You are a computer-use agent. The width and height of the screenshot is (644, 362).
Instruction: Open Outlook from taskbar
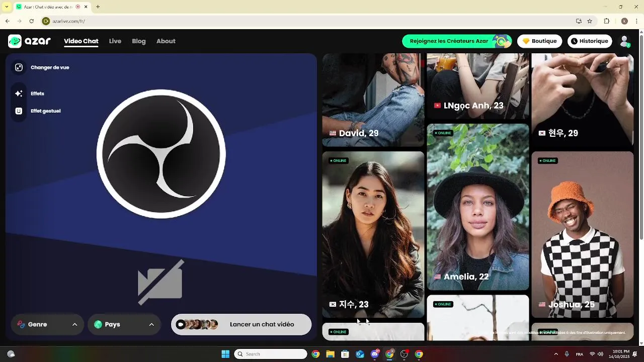360,354
